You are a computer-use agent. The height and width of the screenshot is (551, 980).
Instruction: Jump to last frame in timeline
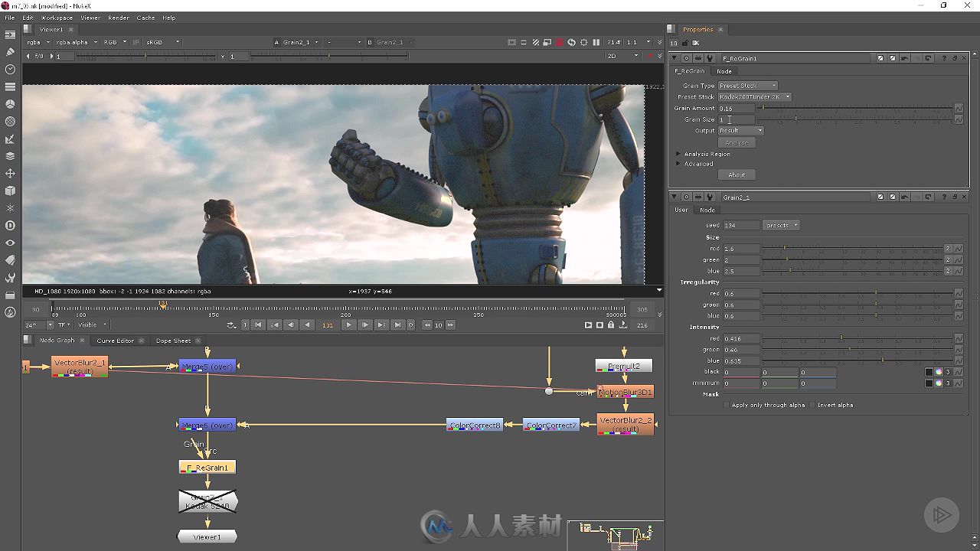click(397, 325)
